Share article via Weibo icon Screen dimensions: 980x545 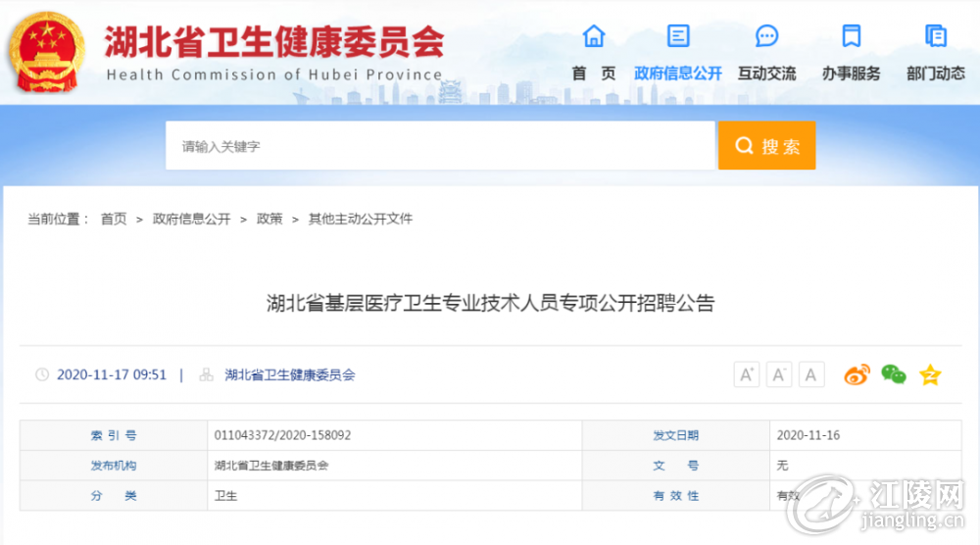(x=857, y=375)
